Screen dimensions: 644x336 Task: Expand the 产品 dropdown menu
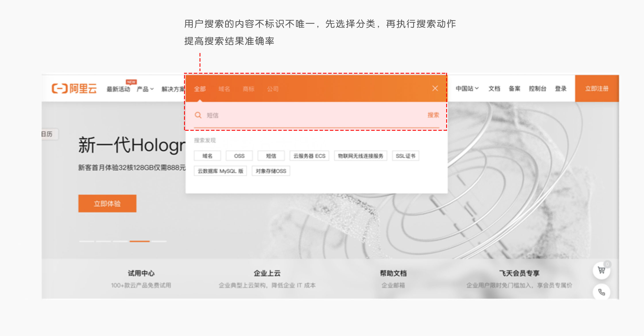point(145,89)
